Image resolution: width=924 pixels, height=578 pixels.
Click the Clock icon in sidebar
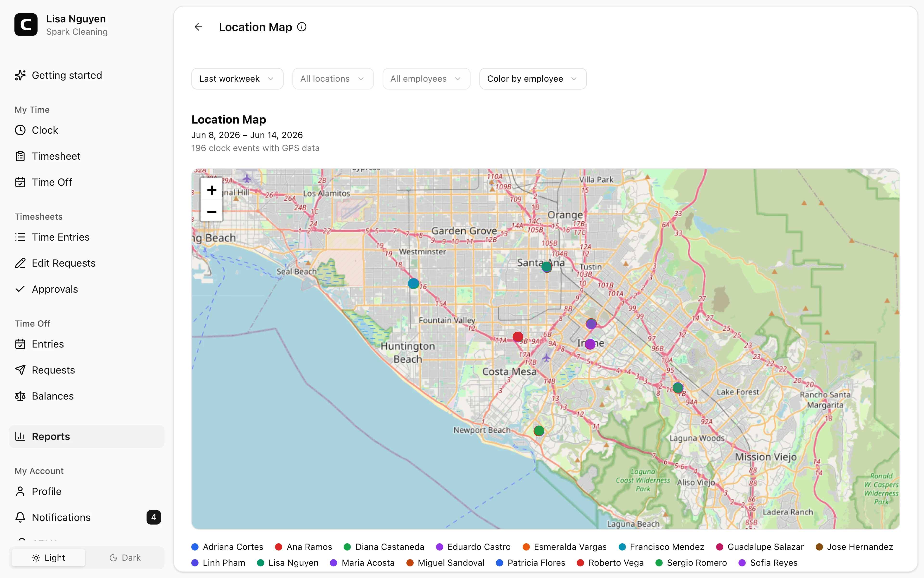[x=20, y=130]
